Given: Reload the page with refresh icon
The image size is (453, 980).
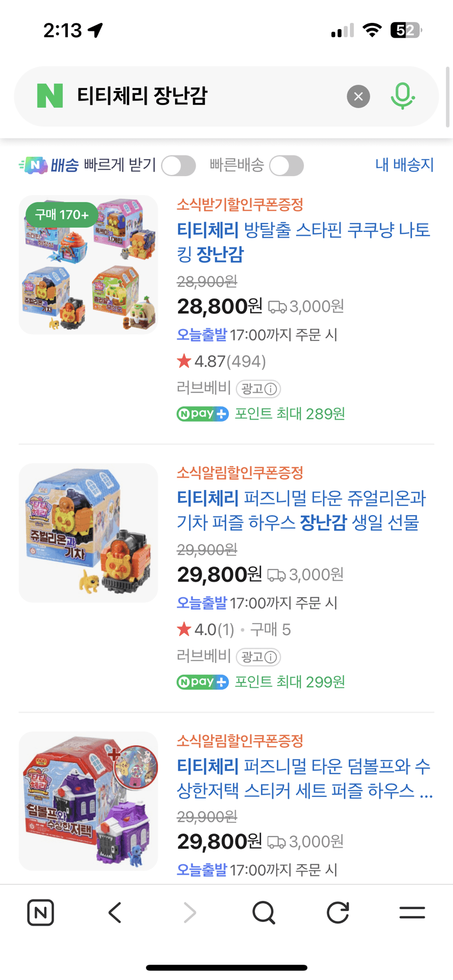Looking at the screenshot, I should pyautogui.click(x=338, y=913).
